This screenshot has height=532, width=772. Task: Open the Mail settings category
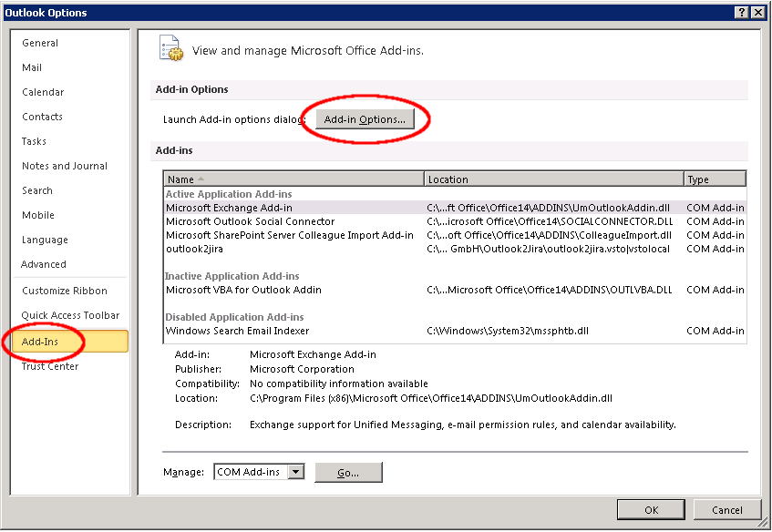click(x=32, y=67)
